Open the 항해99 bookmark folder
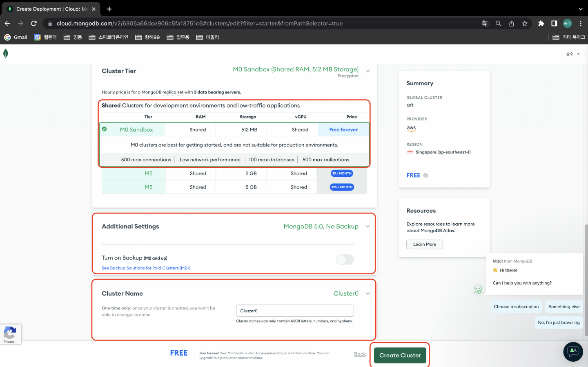 pos(147,37)
